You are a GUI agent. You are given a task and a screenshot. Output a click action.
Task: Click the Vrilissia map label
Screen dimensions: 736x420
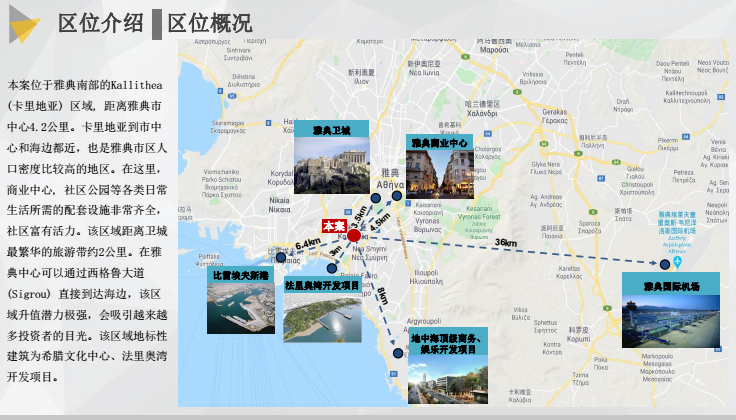533,78
